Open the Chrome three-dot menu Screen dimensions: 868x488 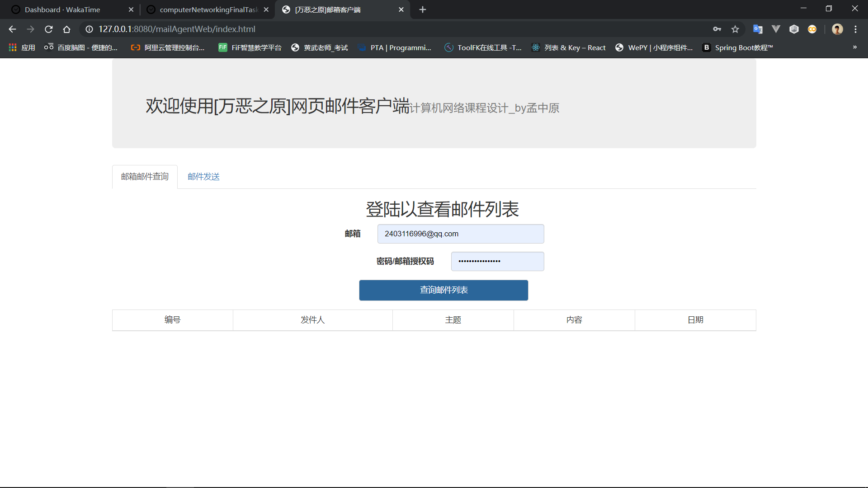(855, 29)
